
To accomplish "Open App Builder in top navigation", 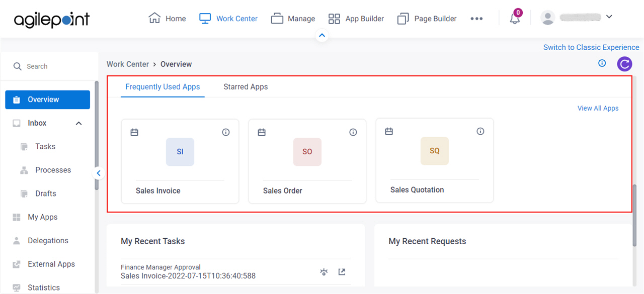I will 356,19.
